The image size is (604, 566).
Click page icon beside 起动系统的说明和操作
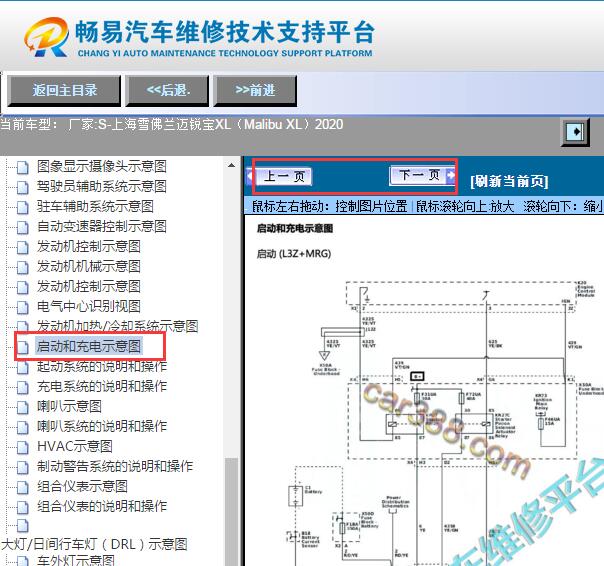tap(23, 367)
